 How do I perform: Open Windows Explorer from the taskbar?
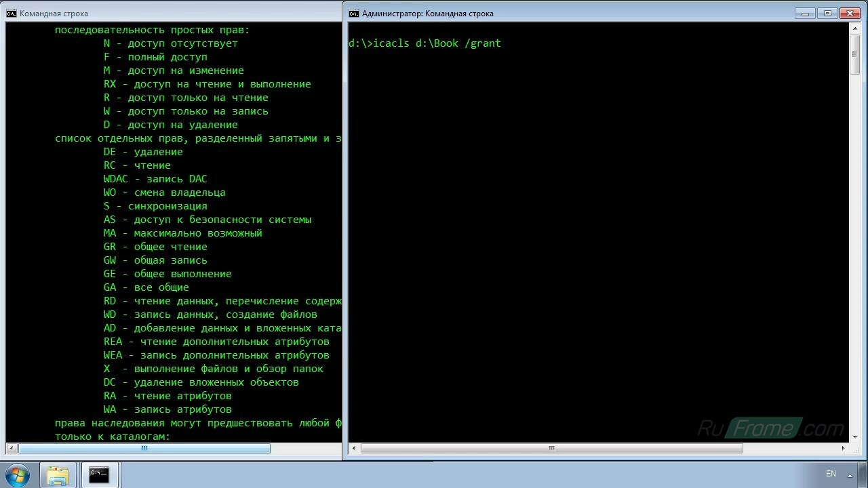click(58, 475)
